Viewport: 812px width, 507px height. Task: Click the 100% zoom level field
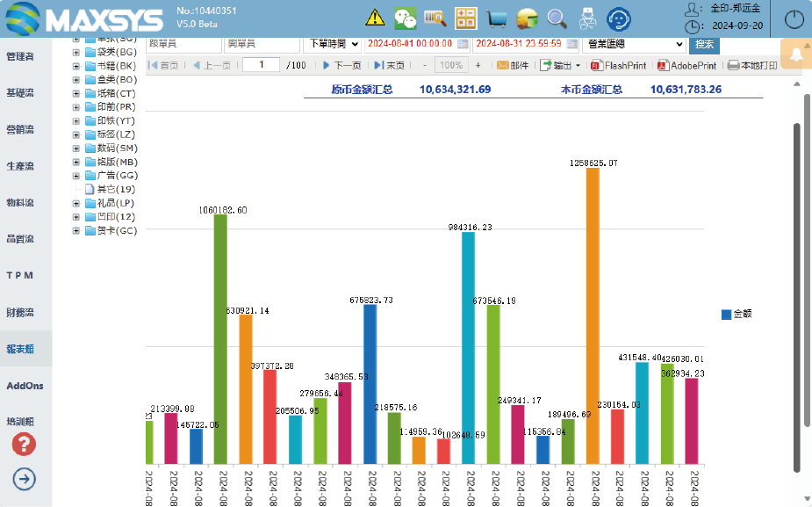point(451,65)
